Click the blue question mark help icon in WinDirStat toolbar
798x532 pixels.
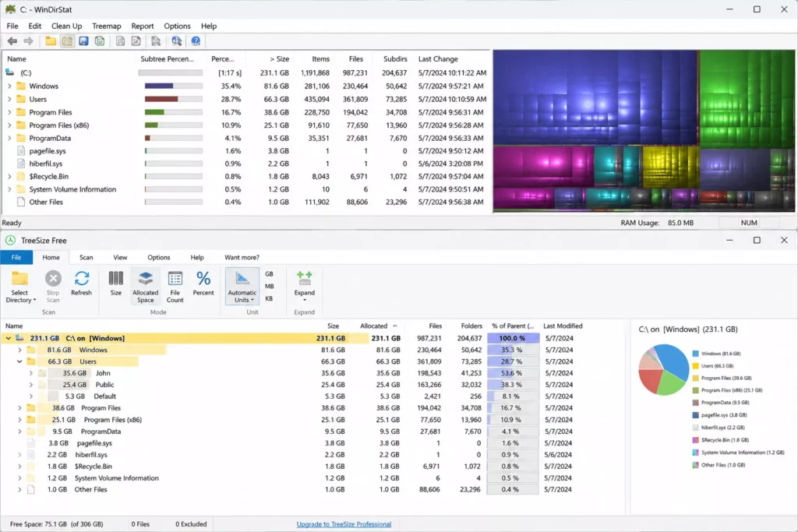coord(196,41)
